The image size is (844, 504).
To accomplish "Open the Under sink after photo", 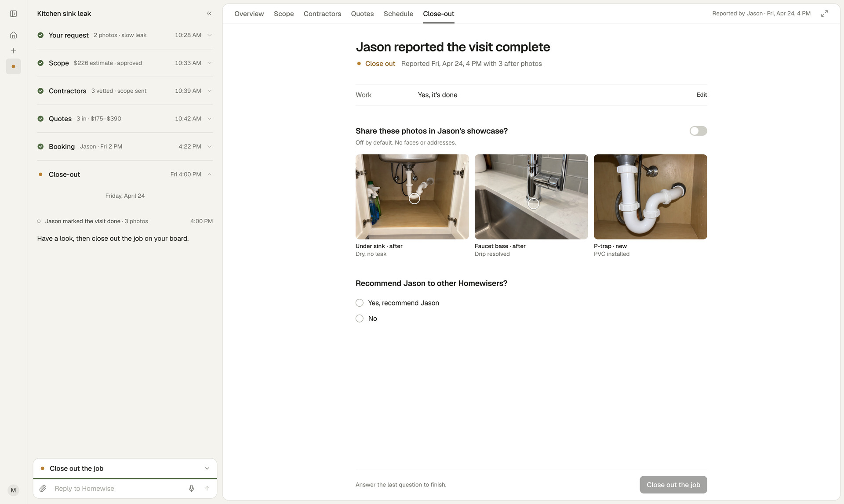I will [412, 197].
